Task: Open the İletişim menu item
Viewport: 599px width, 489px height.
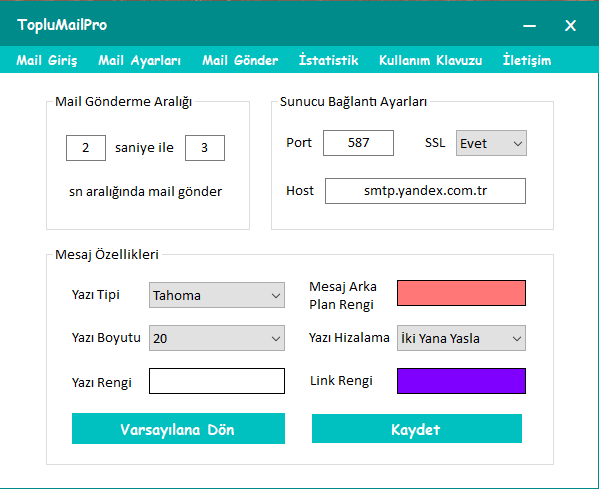Action: click(x=527, y=60)
